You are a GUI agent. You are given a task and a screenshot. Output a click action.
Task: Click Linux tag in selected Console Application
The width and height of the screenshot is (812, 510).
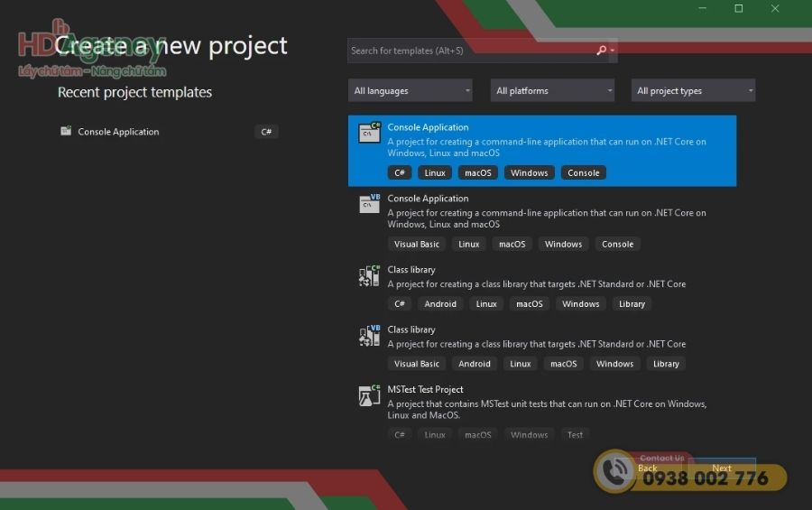(x=435, y=172)
